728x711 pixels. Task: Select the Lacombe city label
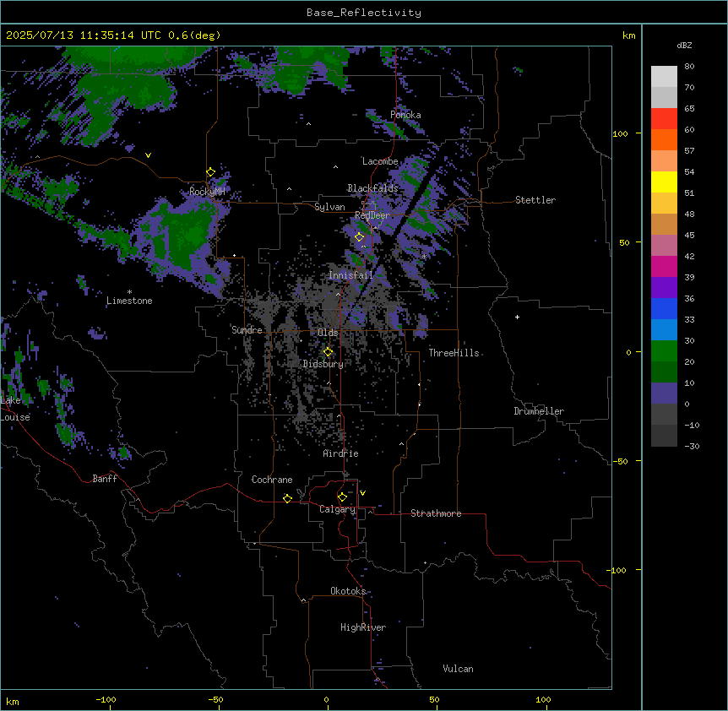tap(380, 161)
